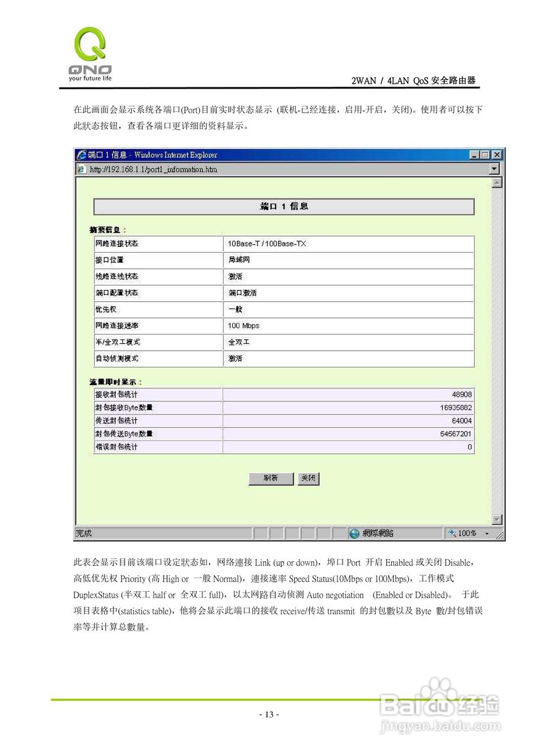
Task: Click the 自动侦测模式 row label
Action: click(117, 359)
